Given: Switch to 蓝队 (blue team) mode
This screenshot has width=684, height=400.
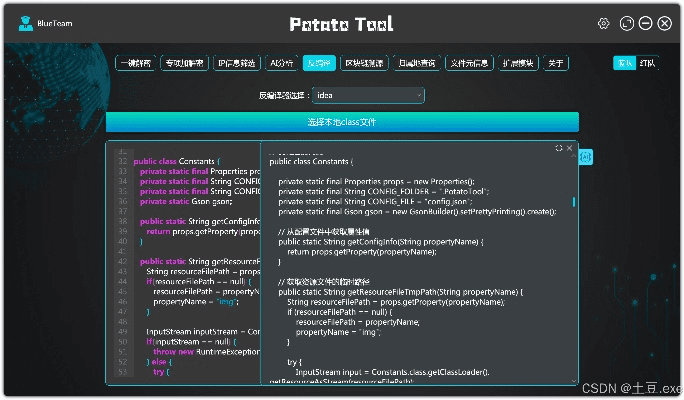Looking at the screenshot, I should 624,63.
